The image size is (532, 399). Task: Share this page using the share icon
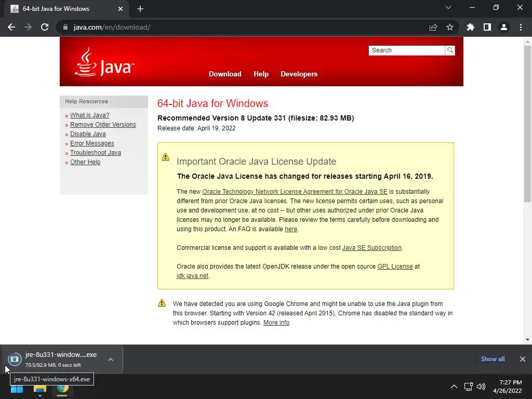point(433,27)
